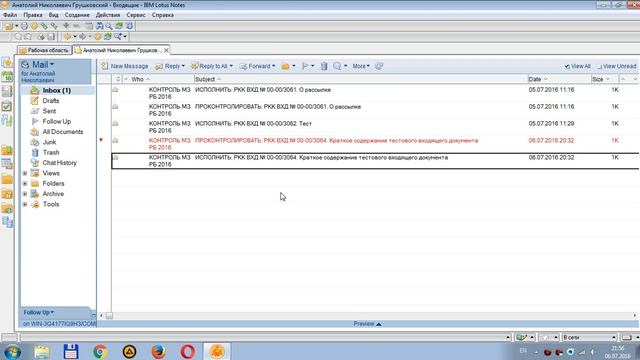This screenshot has height=360, width=640.
Task: Open the Reply dropdown arrow
Action: click(183, 66)
